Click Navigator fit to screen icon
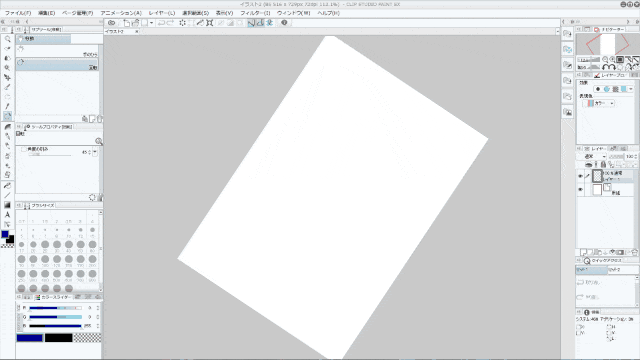The width and height of the screenshot is (640, 360). 620,60
